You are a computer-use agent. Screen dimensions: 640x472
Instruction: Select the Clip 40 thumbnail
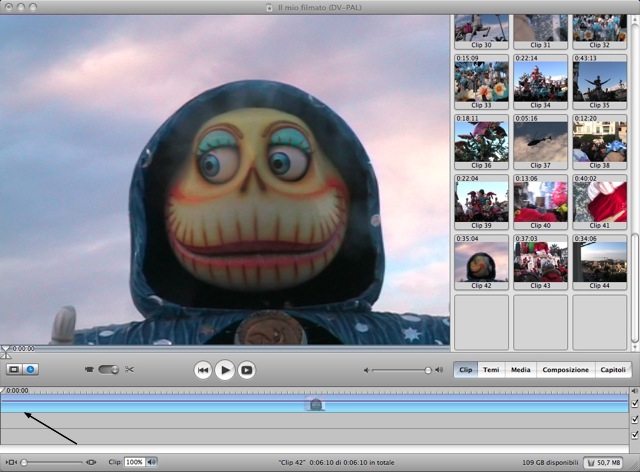point(540,202)
